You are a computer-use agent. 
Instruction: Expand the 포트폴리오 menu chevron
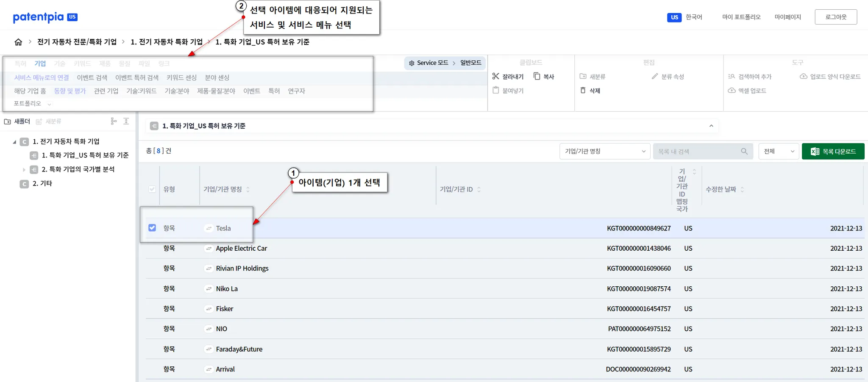coord(49,104)
